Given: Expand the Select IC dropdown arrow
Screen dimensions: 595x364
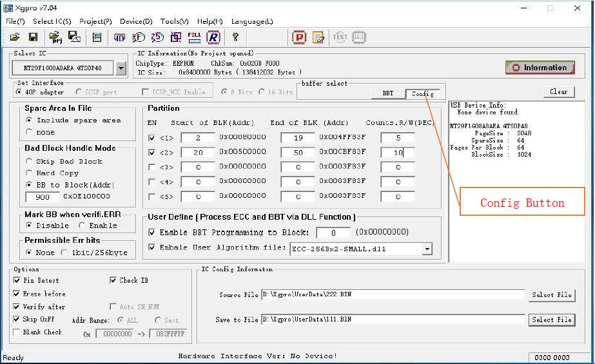Looking at the screenshot, I should pyautogui.click(x=121, y=68).
